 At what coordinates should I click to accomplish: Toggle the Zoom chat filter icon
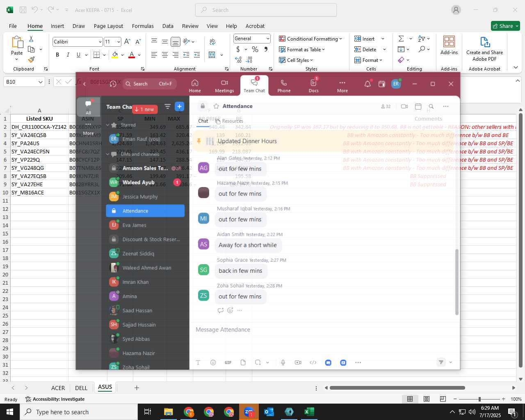(167, 107)
